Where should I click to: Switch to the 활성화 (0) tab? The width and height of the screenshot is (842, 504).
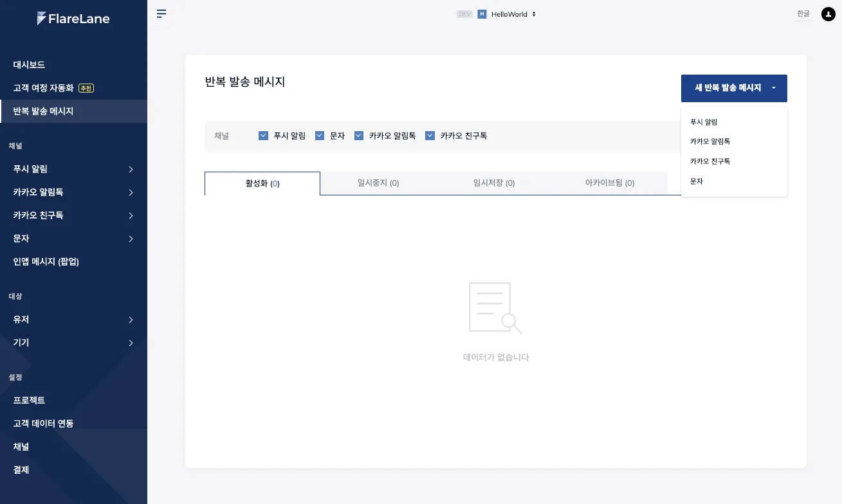tap(262, 183)
